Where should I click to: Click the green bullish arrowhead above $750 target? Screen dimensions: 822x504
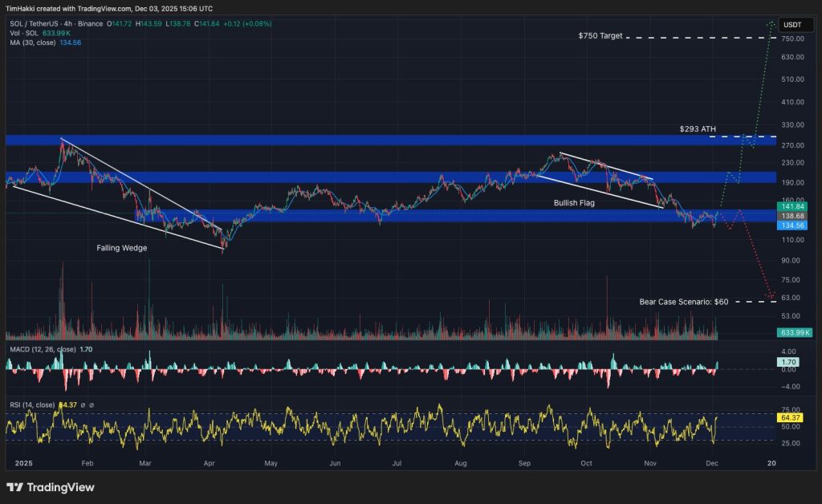coord(771,23)
